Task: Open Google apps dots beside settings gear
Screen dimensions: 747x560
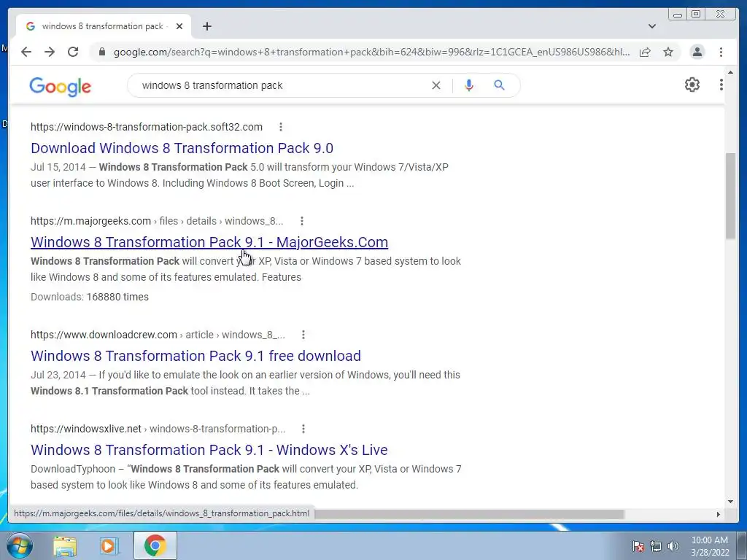Action: point(721,85)
